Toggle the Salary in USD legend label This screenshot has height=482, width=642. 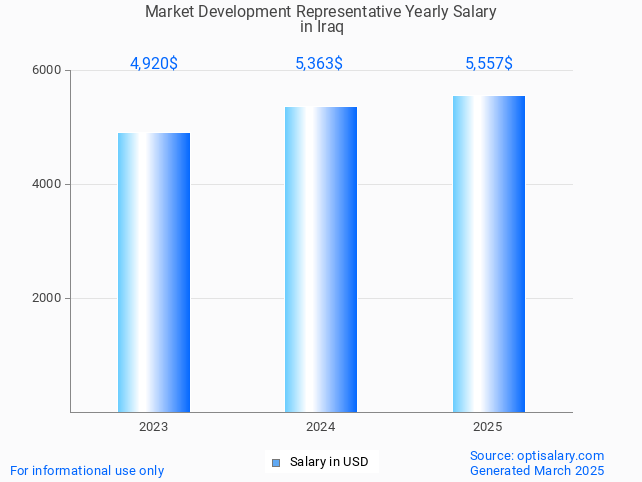[329, 462]
